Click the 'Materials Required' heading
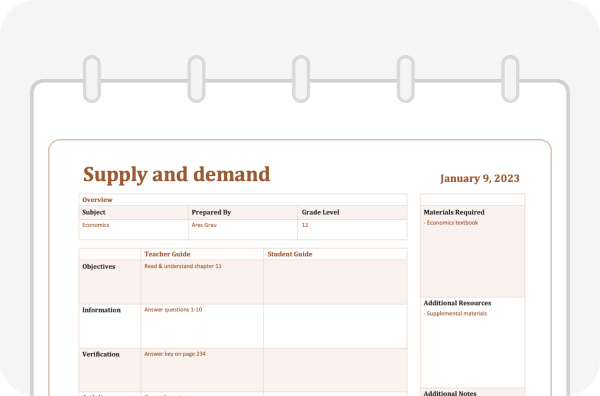600x396 pixels. click(454, 212)
